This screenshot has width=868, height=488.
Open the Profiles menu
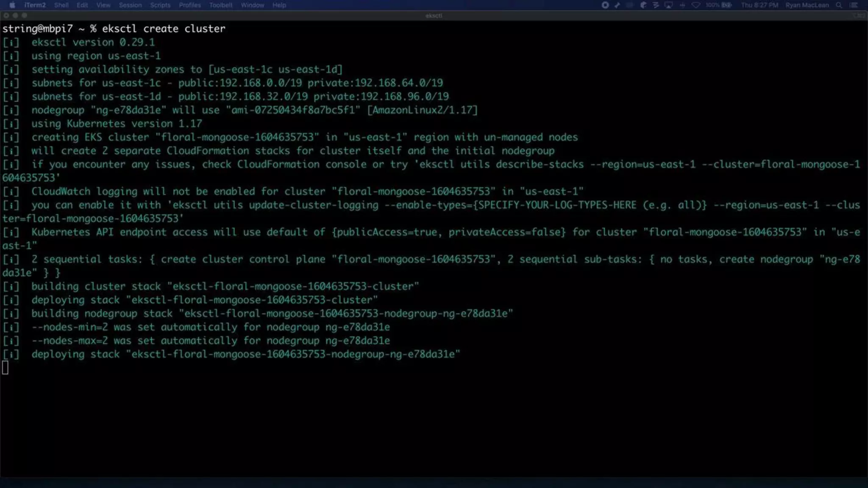[x=189, y=5]
